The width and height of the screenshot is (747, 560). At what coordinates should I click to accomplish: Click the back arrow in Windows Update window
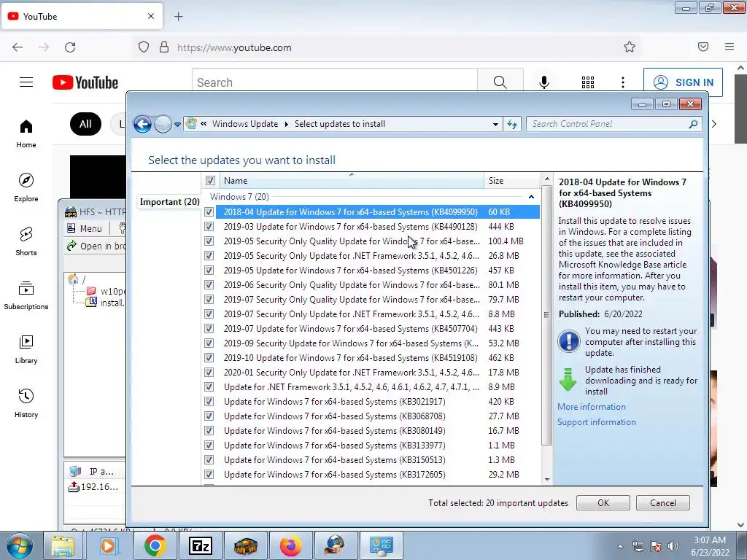point(142,124)
